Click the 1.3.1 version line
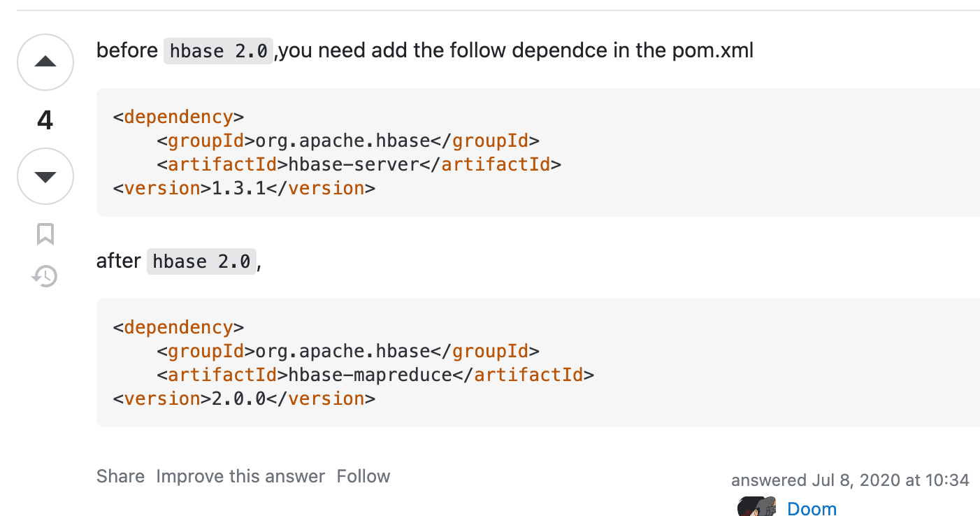Viewport: 980px width, 516px height. click(244, 188)
